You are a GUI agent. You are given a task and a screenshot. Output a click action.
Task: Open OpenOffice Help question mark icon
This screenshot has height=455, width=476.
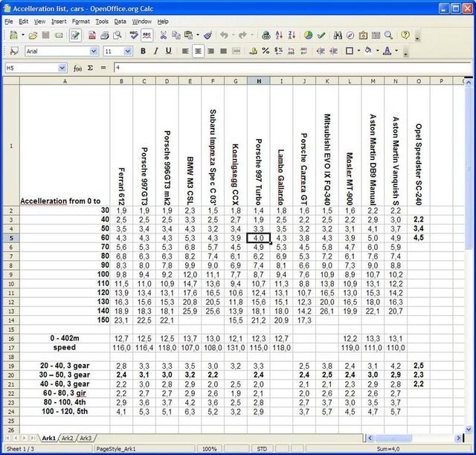(405, 35)
